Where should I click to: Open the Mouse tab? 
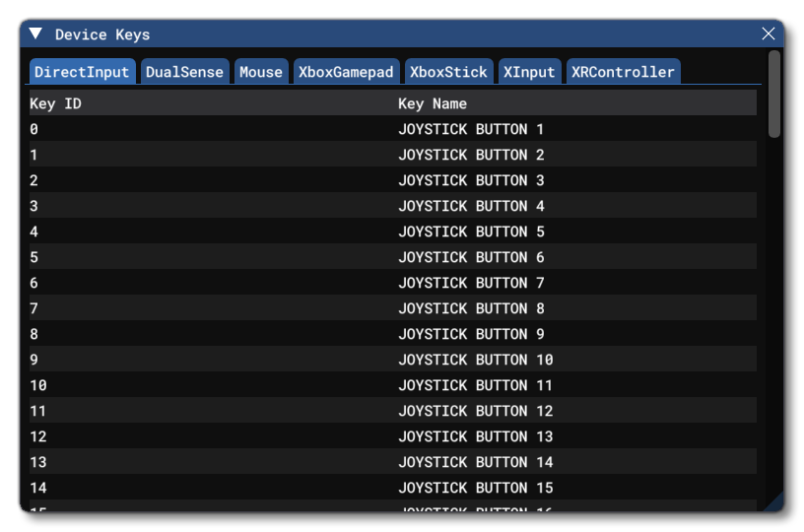261,72
